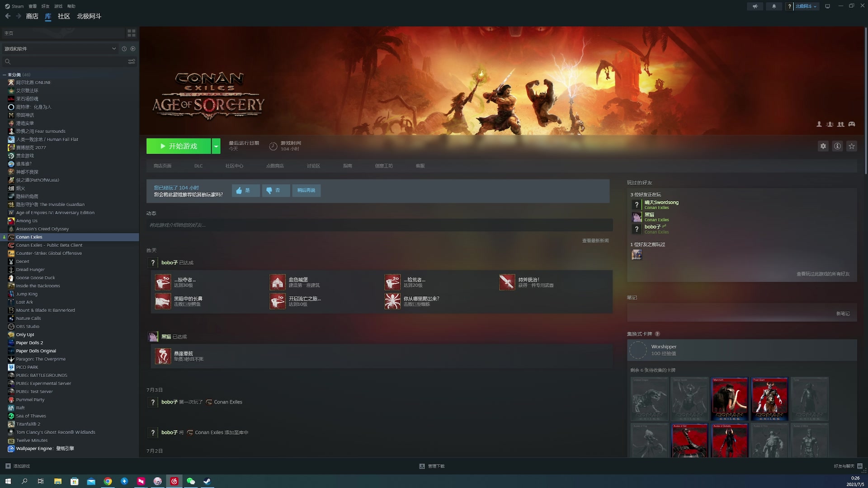Add game to favorites star icon

pyautogui.click(x=852, y=146)
